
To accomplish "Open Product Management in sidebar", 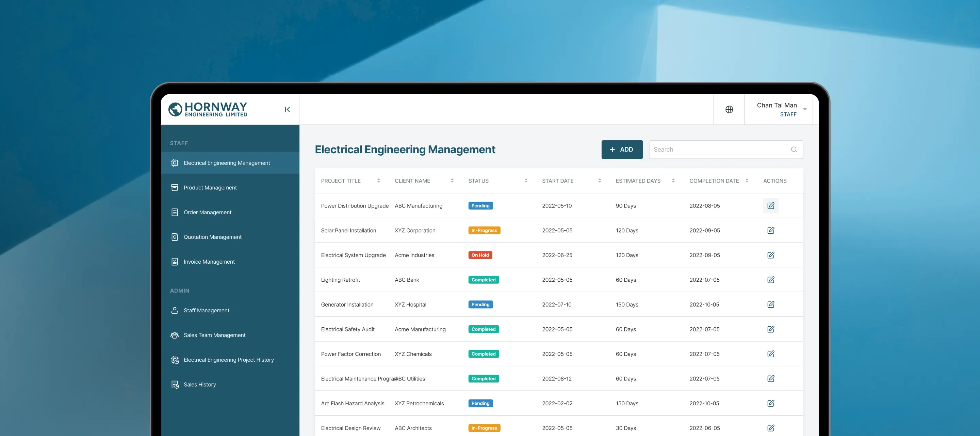I will (x=210, y=188).
